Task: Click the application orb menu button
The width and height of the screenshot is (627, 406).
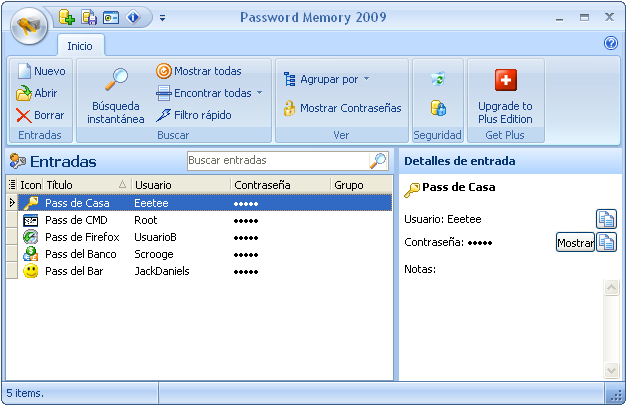Action: pyautogui.click(x=29, y=27)
